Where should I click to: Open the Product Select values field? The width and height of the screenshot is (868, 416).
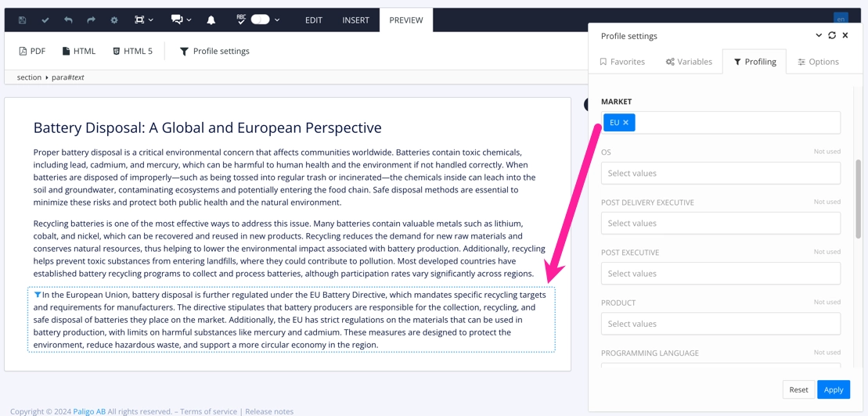pos(721,324)
